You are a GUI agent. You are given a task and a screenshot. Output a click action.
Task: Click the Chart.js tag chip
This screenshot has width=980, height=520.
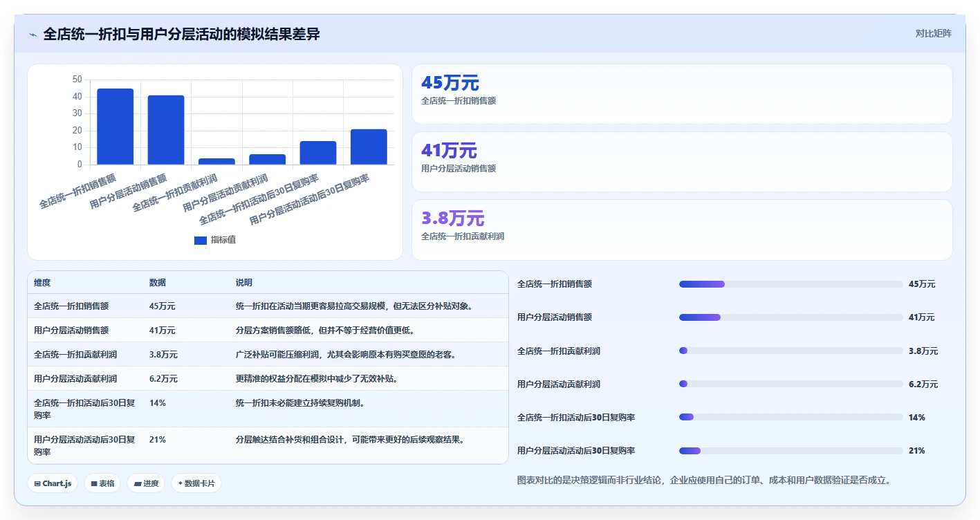[x=53, y=483]
